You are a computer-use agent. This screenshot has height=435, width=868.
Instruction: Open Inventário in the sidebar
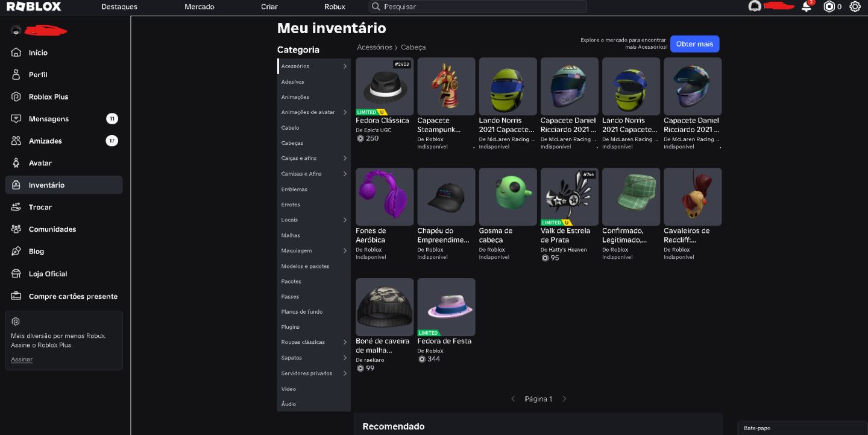64,185
